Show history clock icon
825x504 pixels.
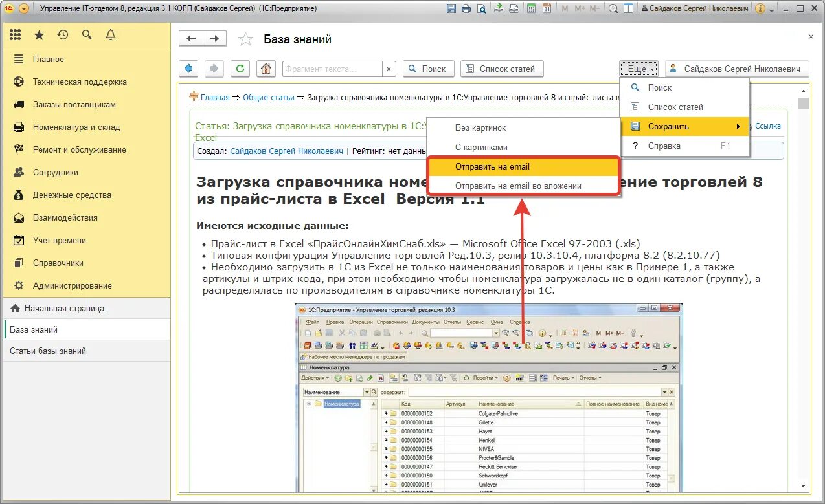point(63,35)
